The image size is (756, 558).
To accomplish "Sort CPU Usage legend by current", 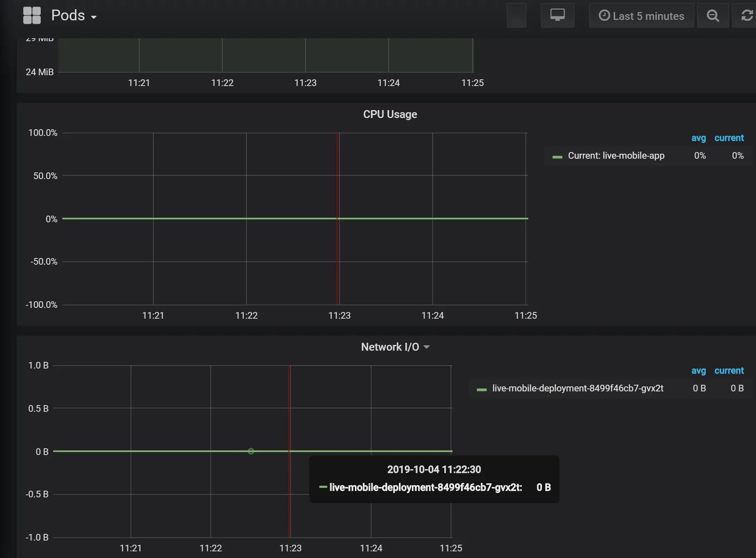I will [729, 138].
